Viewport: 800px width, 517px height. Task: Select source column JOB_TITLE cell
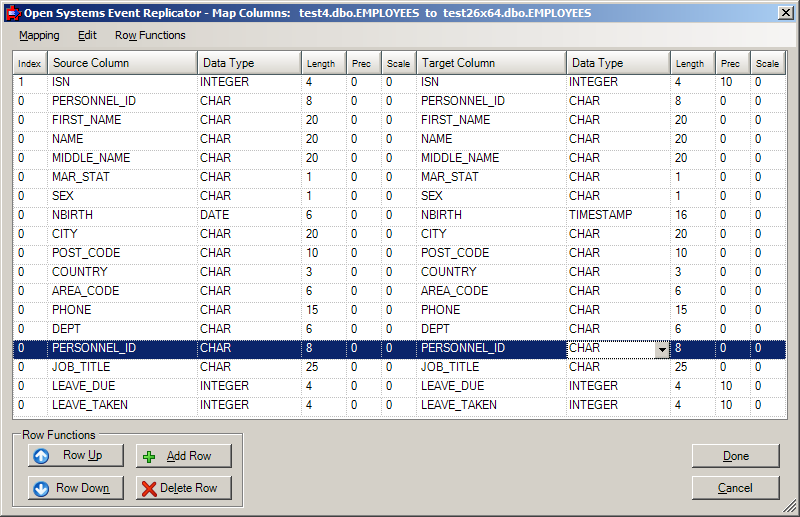pos(122,367)
